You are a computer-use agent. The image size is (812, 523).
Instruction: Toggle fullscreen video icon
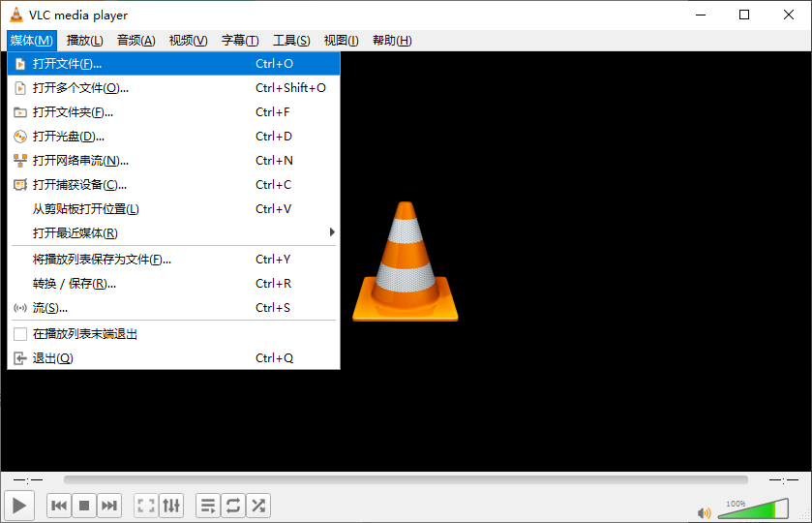pos(146,506)
